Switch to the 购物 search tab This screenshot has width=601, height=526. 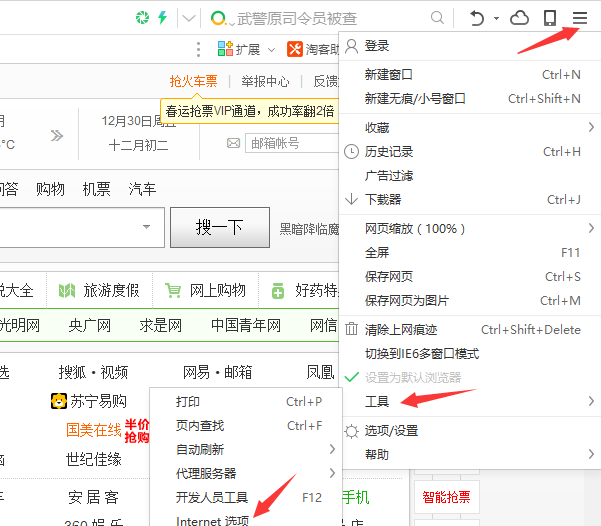click(50, 189)
